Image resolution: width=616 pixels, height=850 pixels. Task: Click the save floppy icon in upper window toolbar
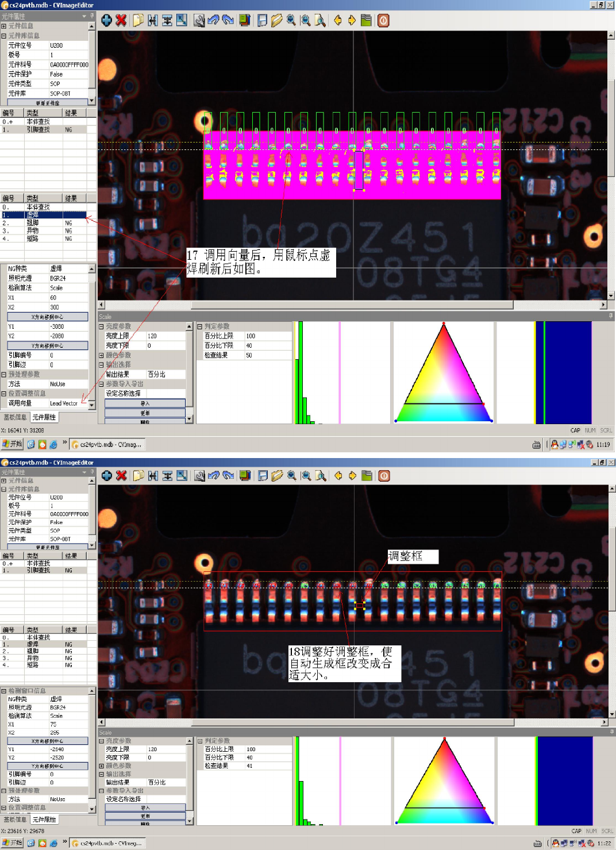click(263, 21)
